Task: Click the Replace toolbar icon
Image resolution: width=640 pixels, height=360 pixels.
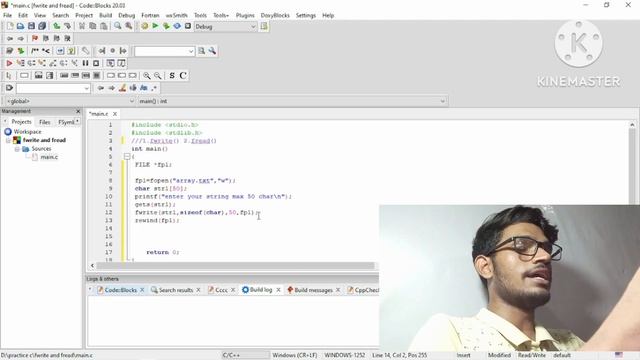Action: pos(129,26)
